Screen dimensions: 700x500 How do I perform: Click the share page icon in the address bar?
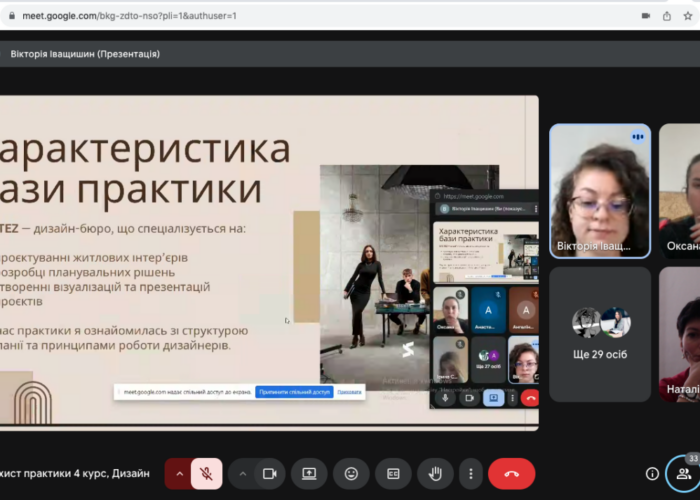(668, 15)
